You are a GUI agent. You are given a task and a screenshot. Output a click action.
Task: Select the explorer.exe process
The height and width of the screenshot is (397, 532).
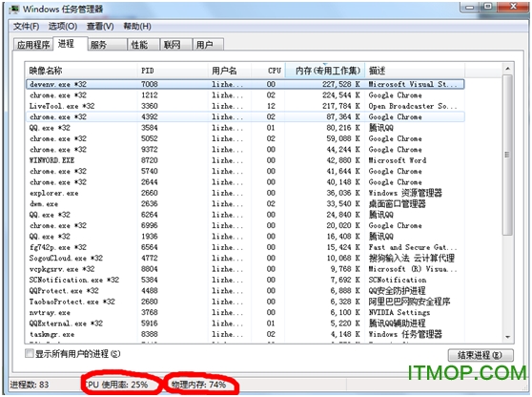(245, 193)
